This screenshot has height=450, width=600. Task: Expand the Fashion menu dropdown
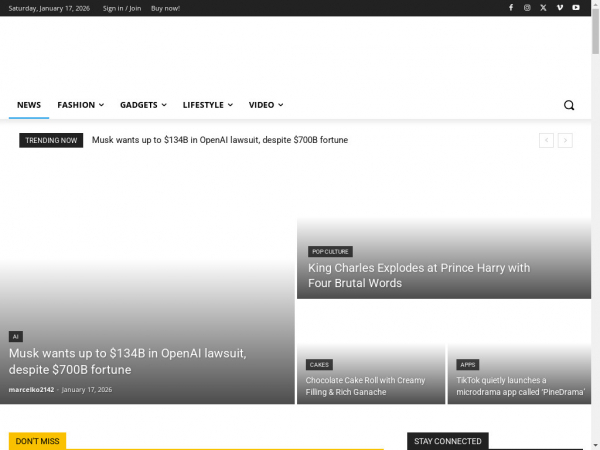(80, 105)
